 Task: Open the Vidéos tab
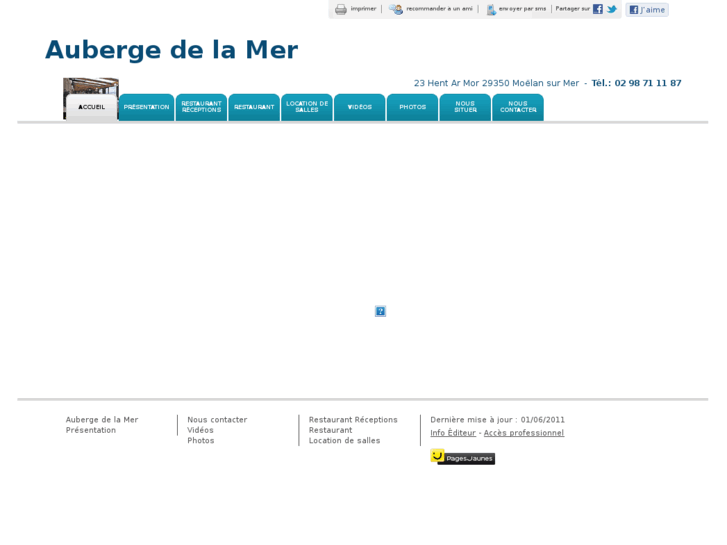click(360, 107)
